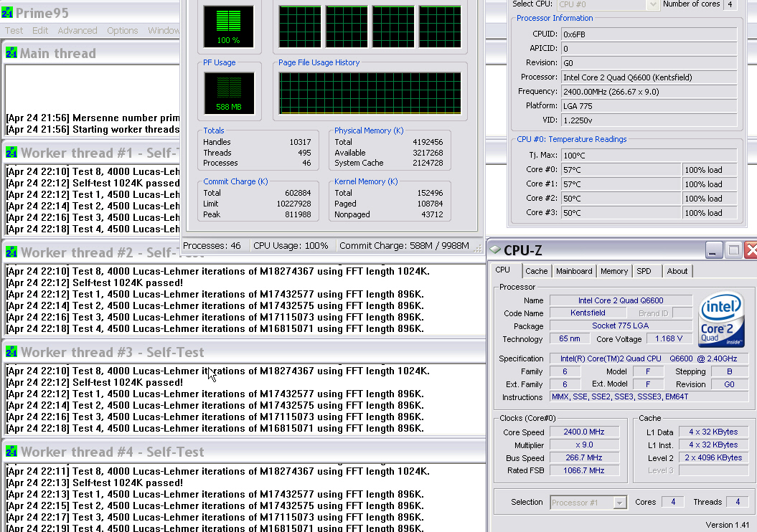Click the CPU usage 100 % gauge
The width and height of the screenshot is (757, 532).
click(228, 27)
